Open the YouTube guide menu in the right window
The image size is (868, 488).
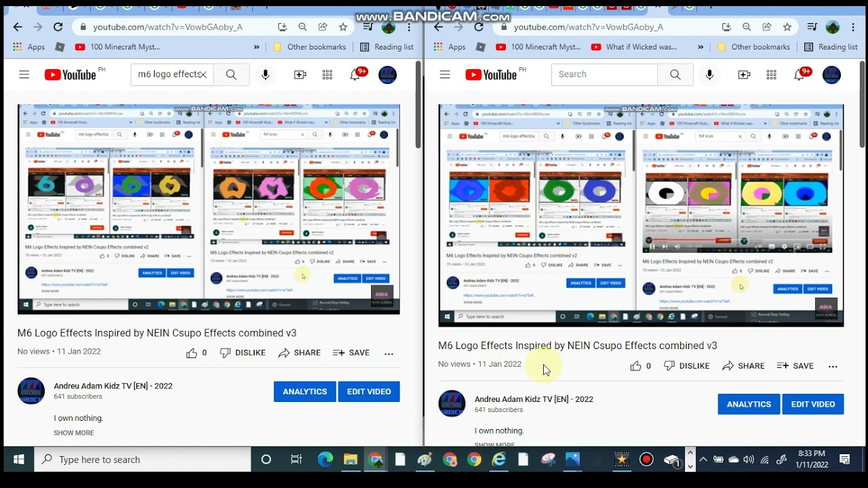445,75
